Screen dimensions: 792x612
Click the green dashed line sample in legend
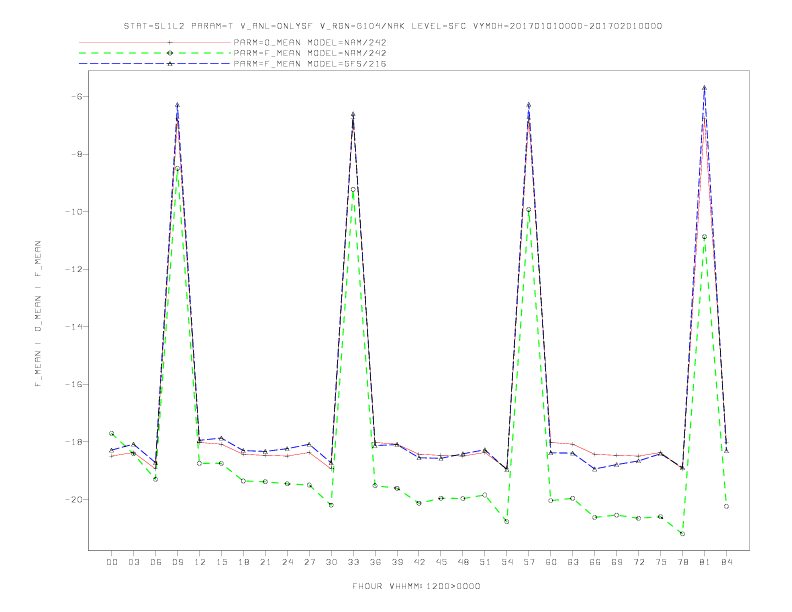(x=155, y=53)
